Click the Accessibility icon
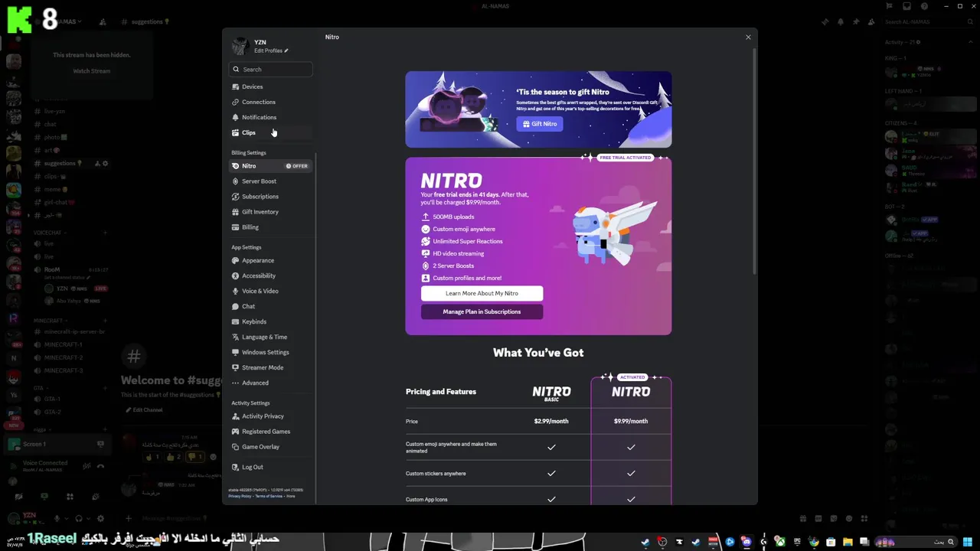Screen dimensions: 980x551 [235, 275]
